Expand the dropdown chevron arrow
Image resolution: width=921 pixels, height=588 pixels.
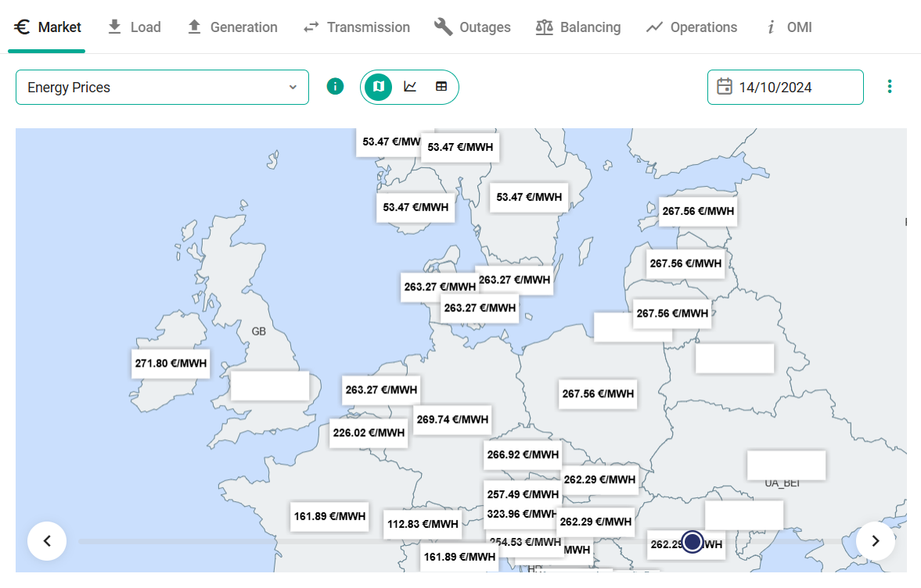293,88
